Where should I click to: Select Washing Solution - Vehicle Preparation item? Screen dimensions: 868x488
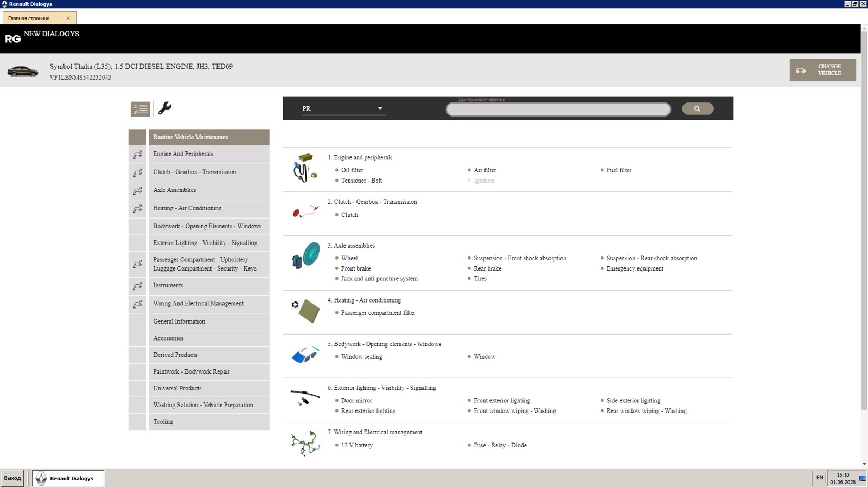point(209,405)
